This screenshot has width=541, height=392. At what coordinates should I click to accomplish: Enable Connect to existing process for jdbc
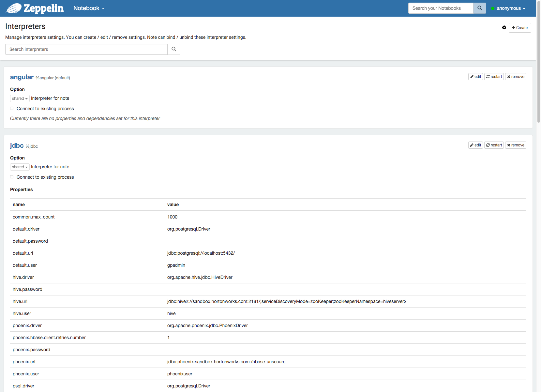click(12, 177)
